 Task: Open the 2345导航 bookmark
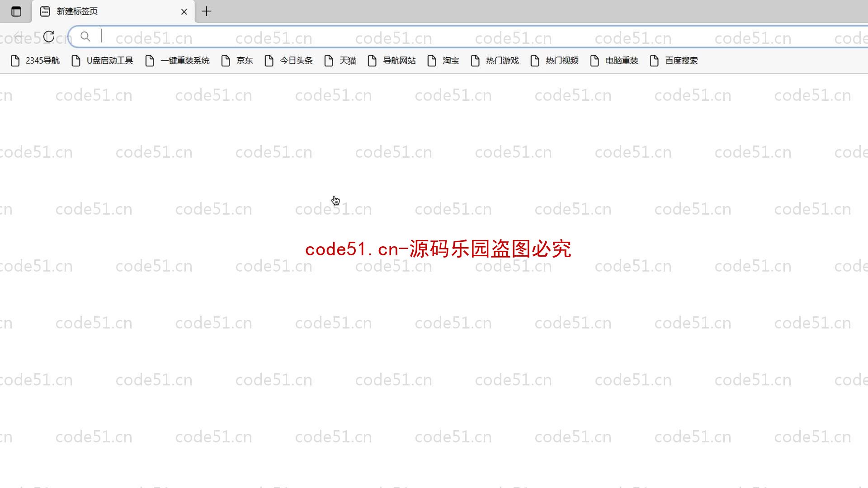click(34, 60)
